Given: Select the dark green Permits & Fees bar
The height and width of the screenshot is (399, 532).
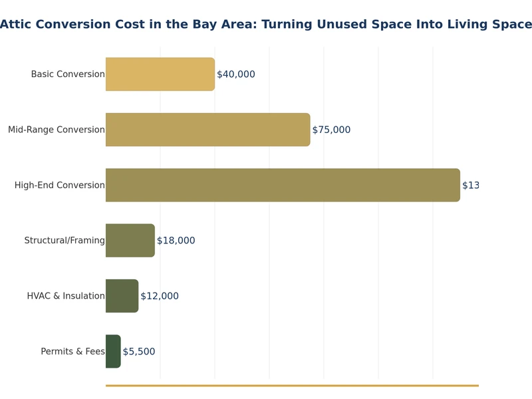Looking at the screenshot, I should click(113, 351).
